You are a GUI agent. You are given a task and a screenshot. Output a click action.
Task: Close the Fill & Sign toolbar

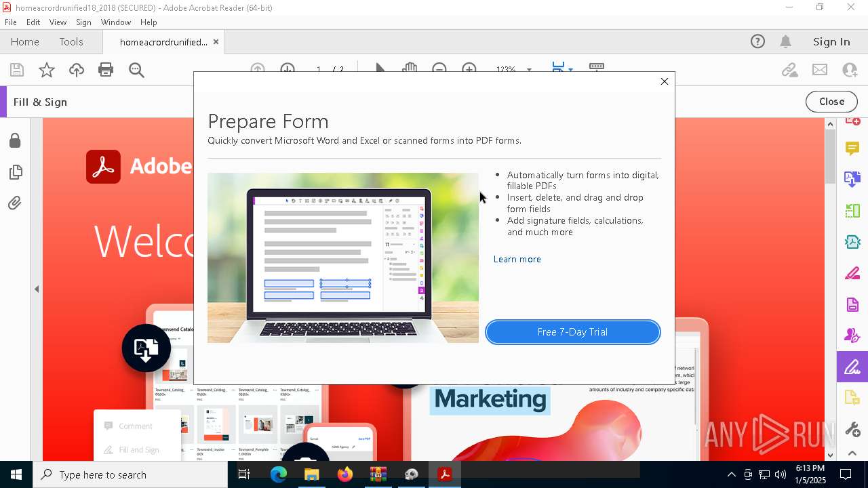(831, 102)
